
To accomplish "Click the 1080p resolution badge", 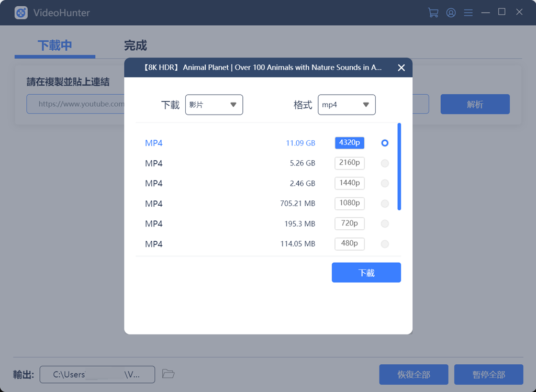I will click(x=349, y=204).
